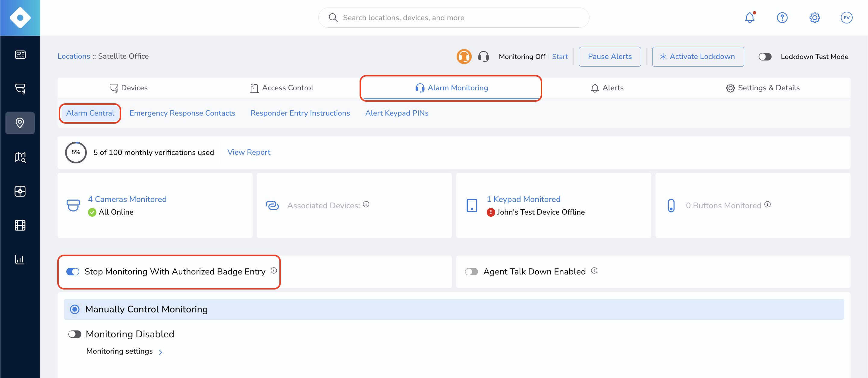Open the EV user profile avatar
The height and width of the screenshot is (378, 868).
coord(846,17)
